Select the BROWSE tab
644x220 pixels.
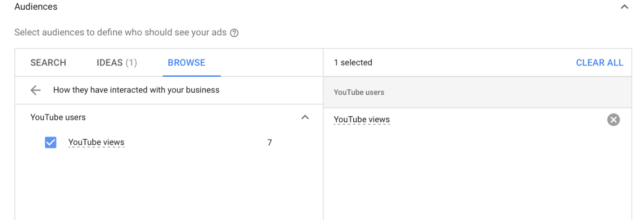click(187, 63)
